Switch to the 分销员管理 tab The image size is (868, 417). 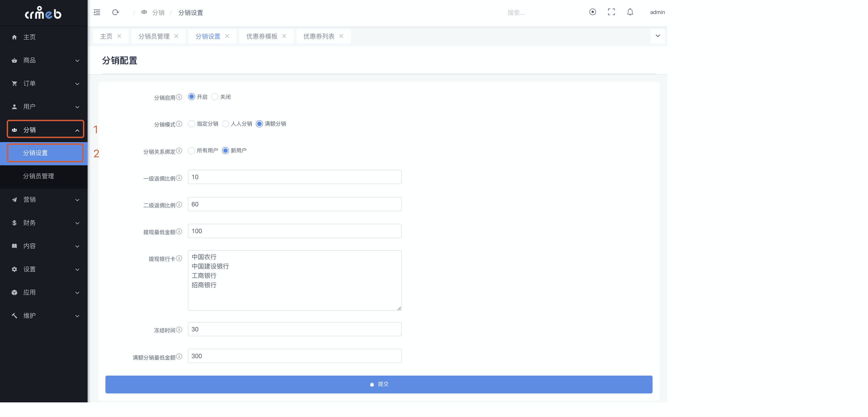point(154,36)
